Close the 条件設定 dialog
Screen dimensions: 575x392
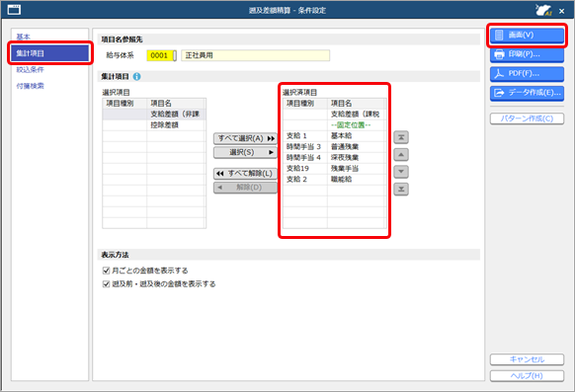pyautogui.click(x=561, y=11)
